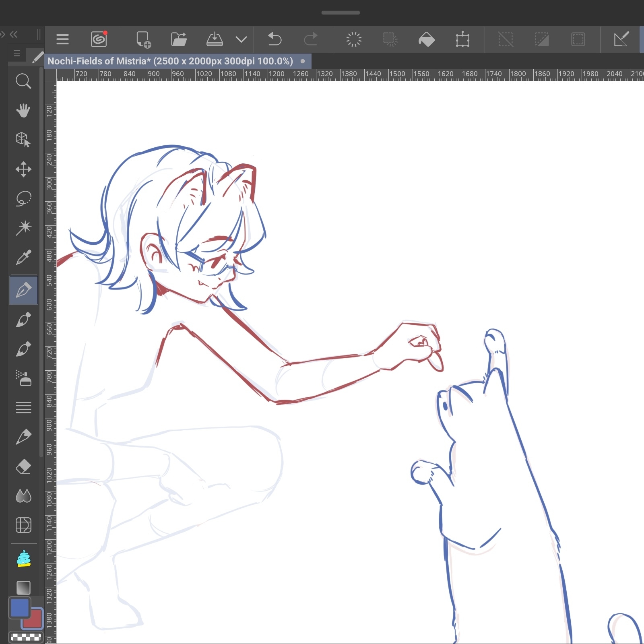
Task: Switch to the transparent color swatch
Action: [26, 637]
